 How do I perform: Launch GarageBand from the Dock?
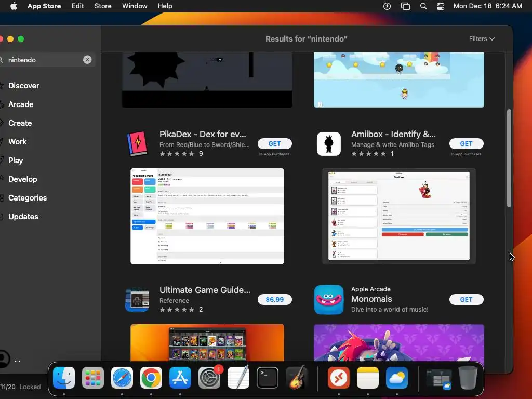297,378
